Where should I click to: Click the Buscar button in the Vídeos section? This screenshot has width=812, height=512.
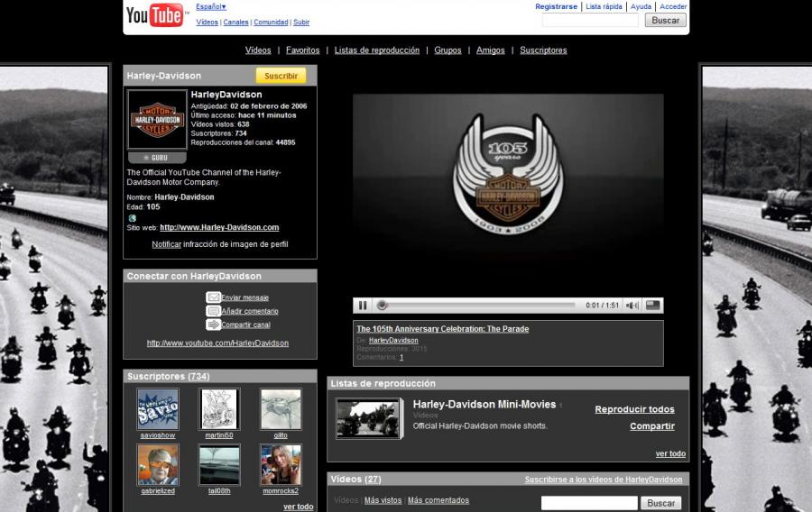(x=660, y=503)
